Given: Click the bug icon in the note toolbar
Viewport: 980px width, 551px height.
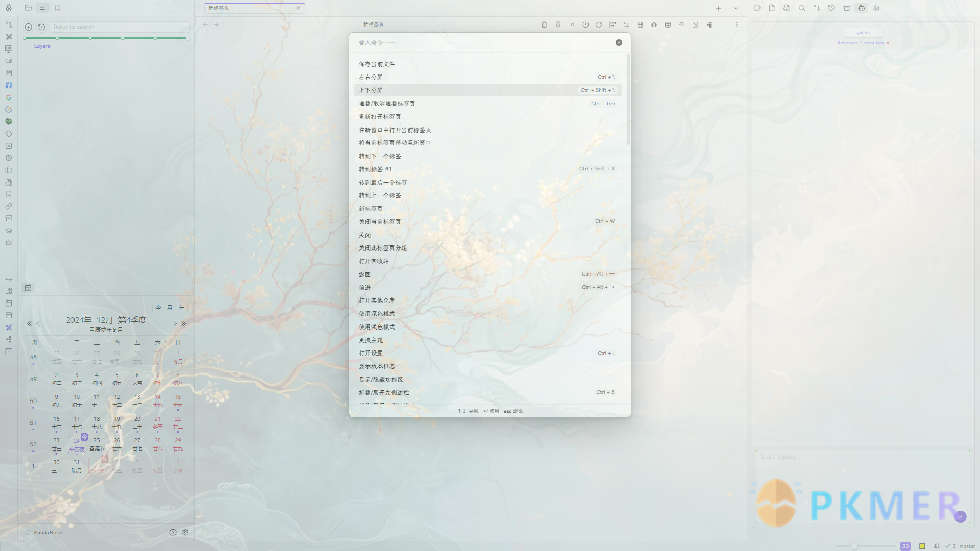Looking at the screenshot, I should click(x=654, y=24).
